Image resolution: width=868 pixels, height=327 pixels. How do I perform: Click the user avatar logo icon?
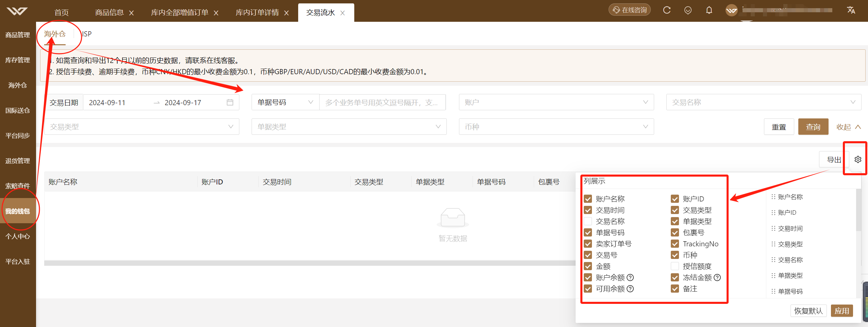(x=731, y=11)
